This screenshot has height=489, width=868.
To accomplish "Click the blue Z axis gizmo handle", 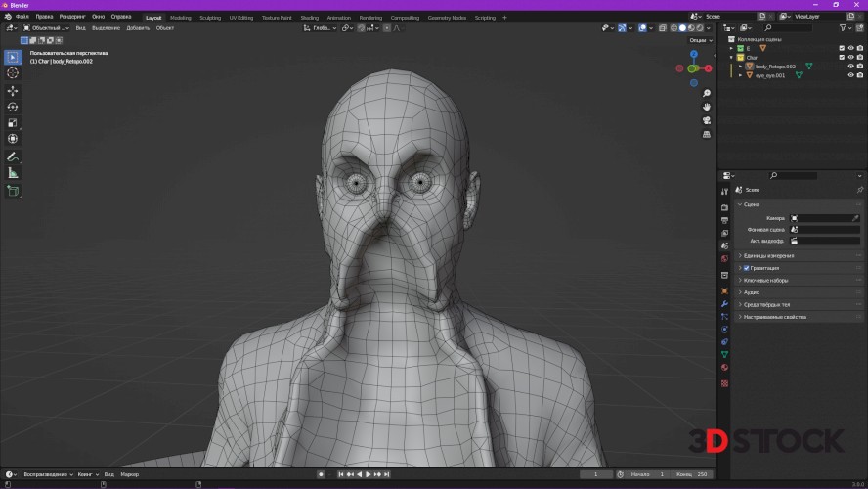I will 694,54.
